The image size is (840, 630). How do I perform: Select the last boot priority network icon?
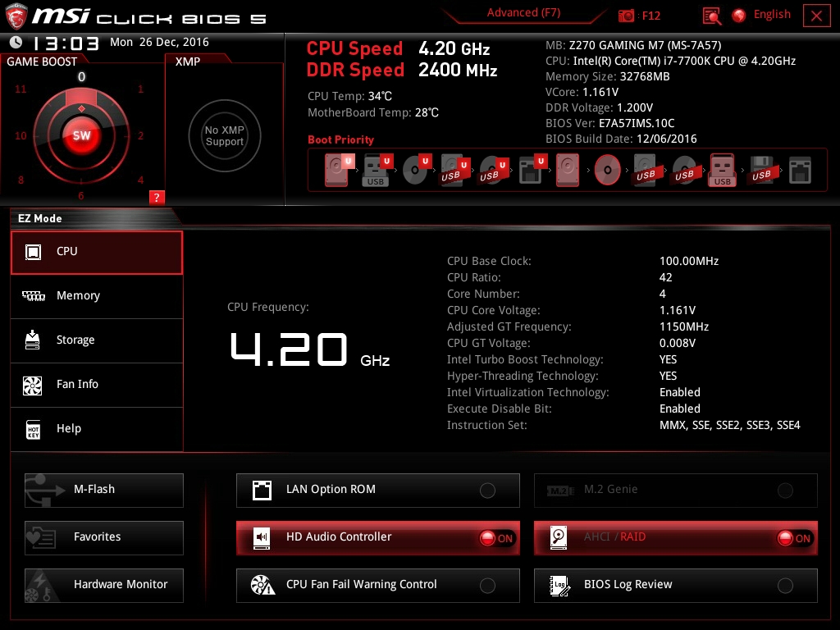[x=800, y=171]
